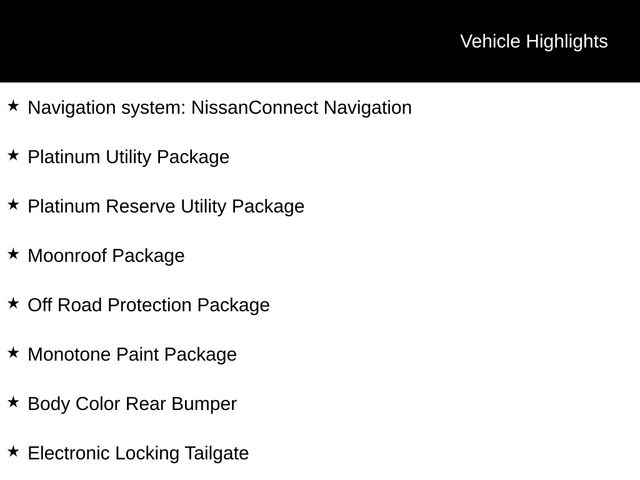The image size is (640, 480).
Task: Click the empty black header area left of title
Action: tap(200, 41)
